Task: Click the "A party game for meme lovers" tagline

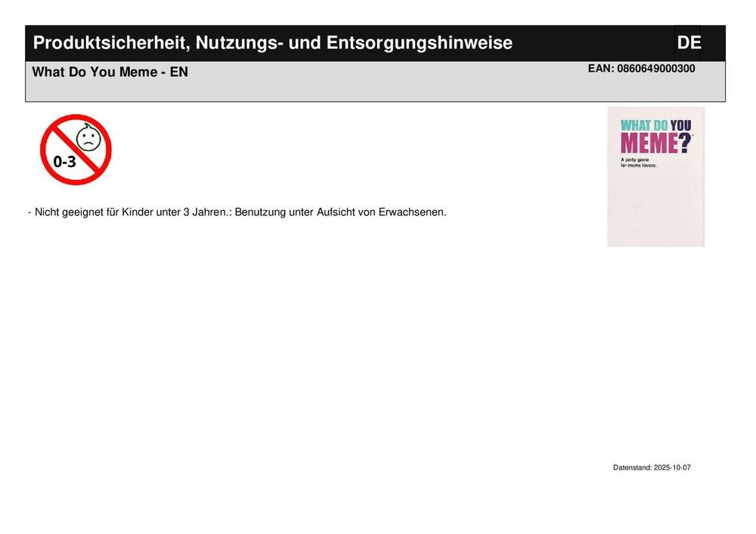Action: pyautogui.click(x=639, y=162)
